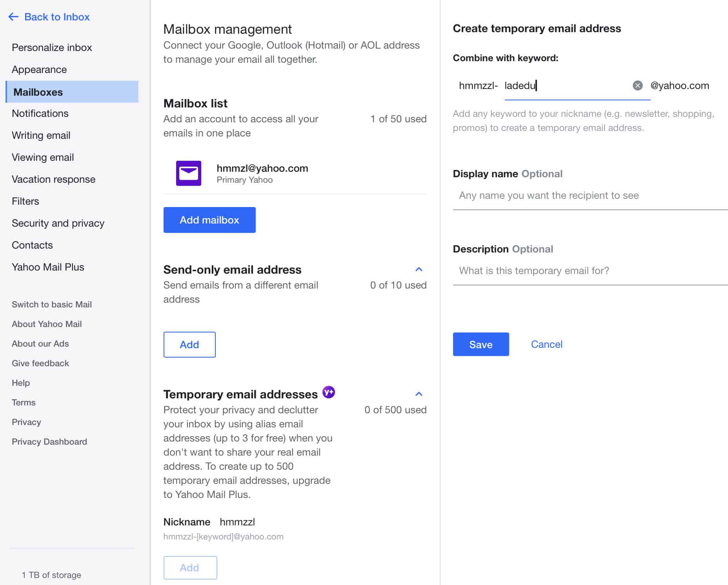This screenshot has height=585, width=728.
Task: Click Add under Send-only email address
Action: pyautogui.click(x=189, y=345)
